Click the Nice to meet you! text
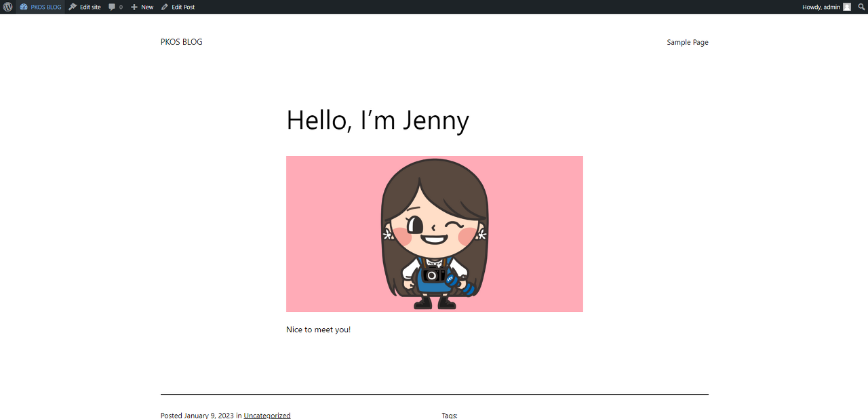This screenshot has height=419, width=868. (319, 330)
